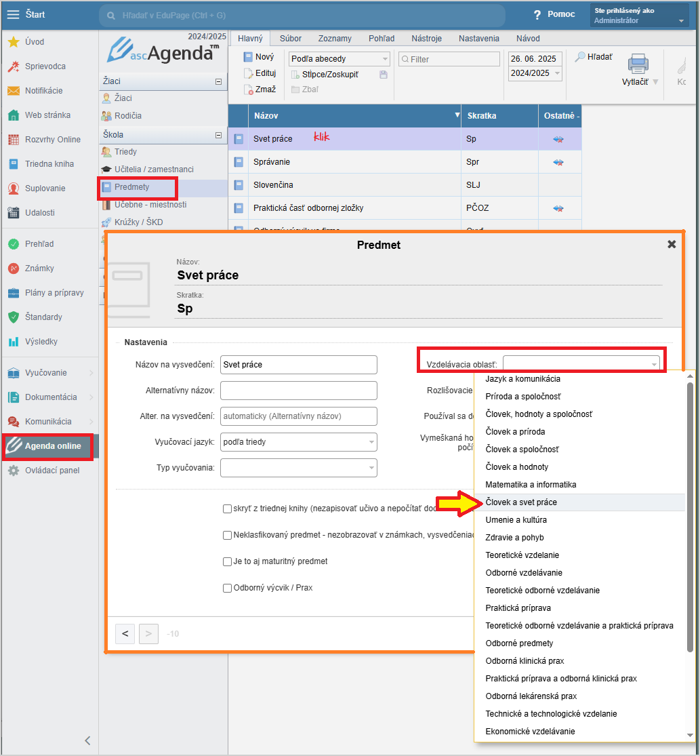Click the Známky icon in sidebar
The height and width of the screenshot is (756, 700).
(x=14, y=268)
